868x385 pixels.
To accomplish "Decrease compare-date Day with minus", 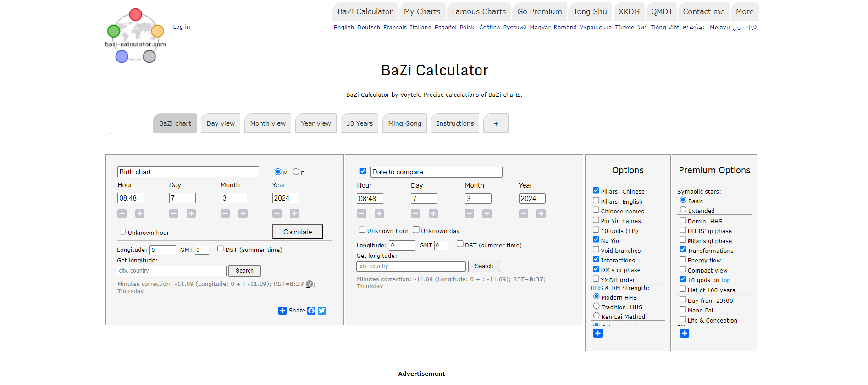I will (415, 213).
